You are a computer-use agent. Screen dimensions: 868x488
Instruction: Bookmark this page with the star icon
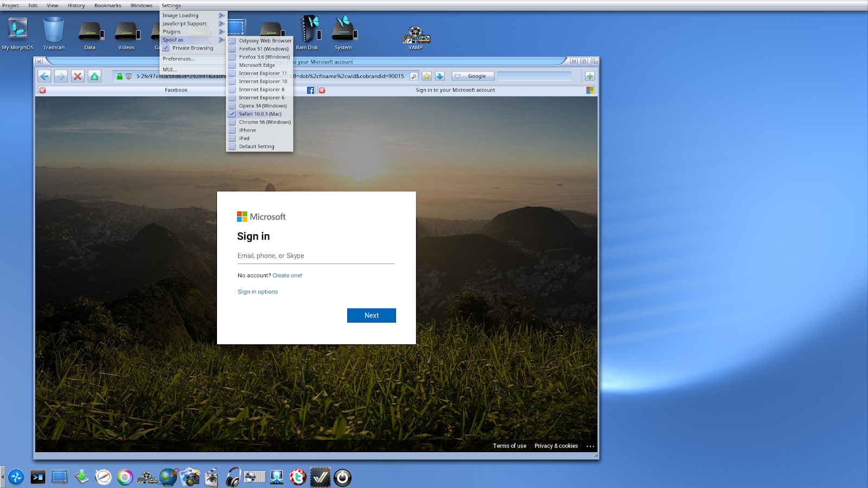click(x=427, y=76)
